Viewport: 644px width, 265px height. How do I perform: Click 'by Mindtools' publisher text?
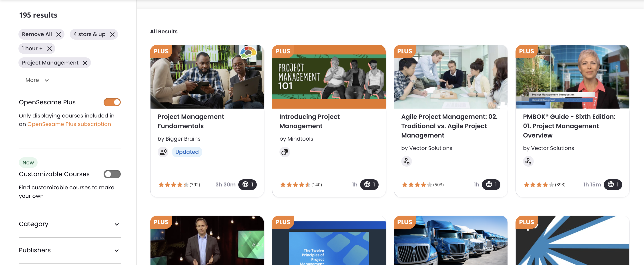pos(296,139)
